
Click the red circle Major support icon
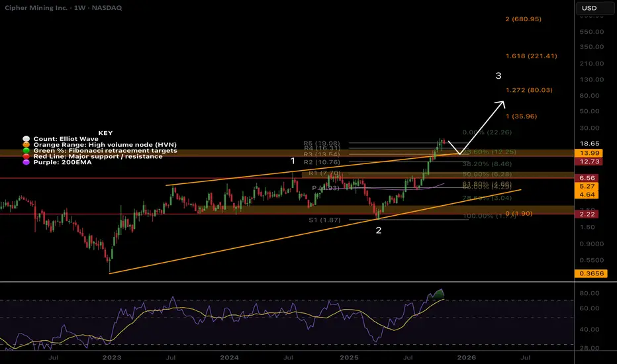coord(26,156)
